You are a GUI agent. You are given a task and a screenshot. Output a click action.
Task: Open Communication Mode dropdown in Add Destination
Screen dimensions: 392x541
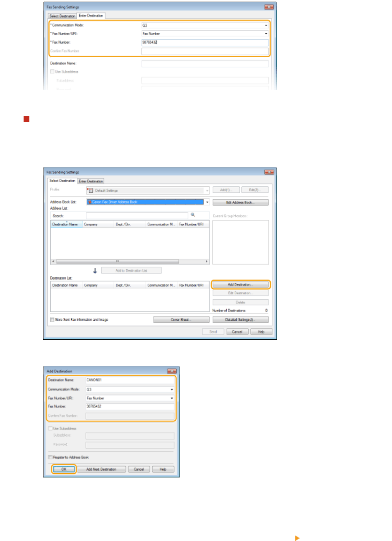click(x=172, y=389)
